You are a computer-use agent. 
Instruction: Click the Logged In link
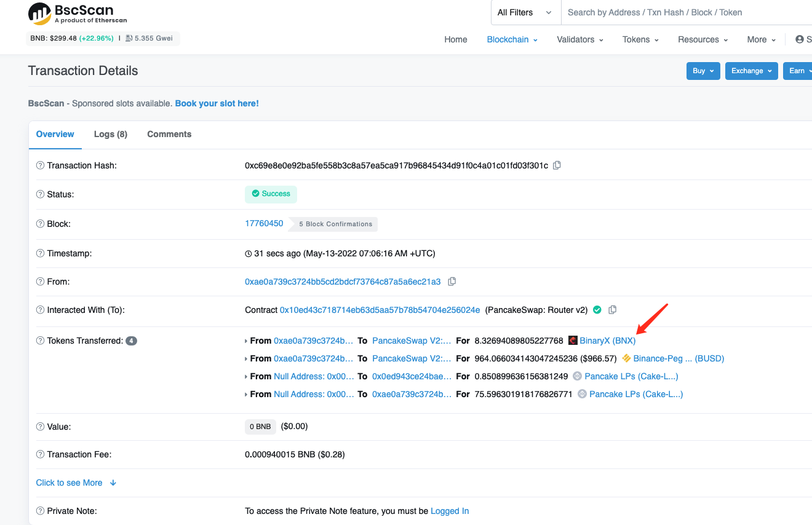tap(450, 511)
